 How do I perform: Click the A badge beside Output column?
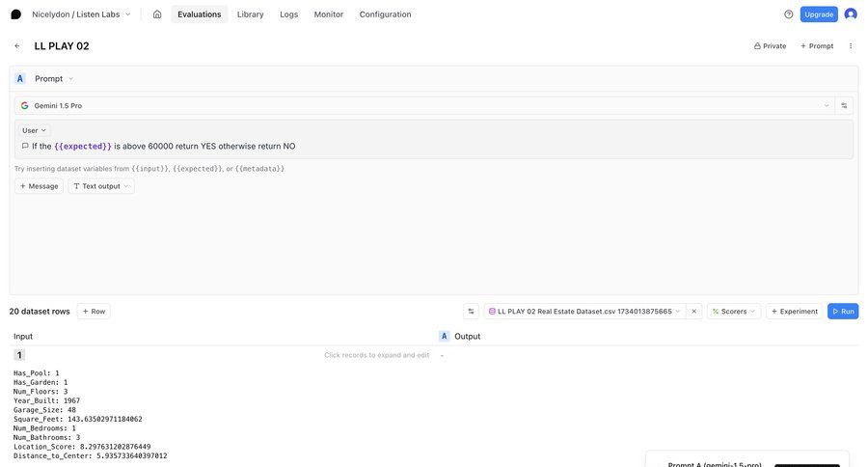coord(444,337)
